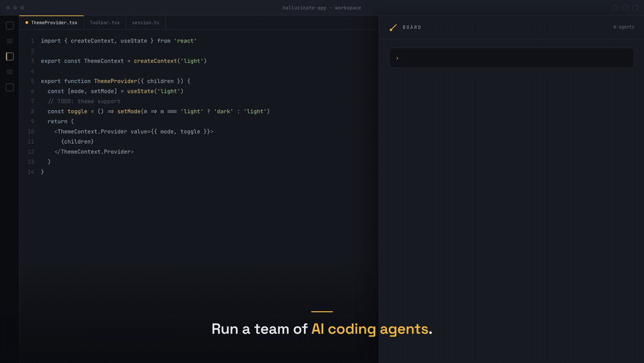Click the '{children}' line
The width and height of the screenshot is (644, 363).
(x=77, y=141)
